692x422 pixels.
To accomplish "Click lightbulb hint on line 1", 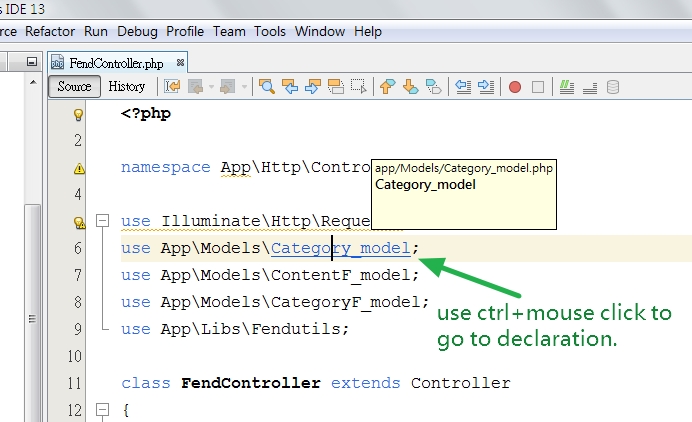I will coord(78,115).
